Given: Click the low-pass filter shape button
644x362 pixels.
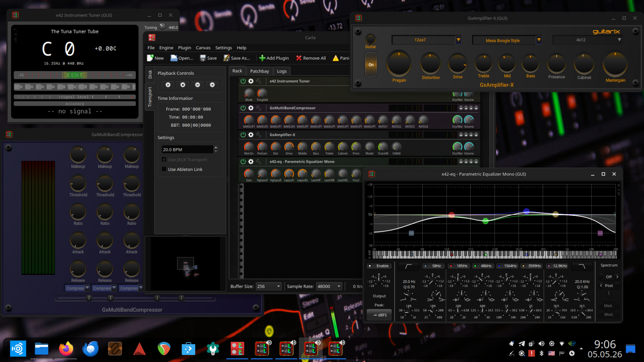Looking at the screenshot, I should coord(582,266).
